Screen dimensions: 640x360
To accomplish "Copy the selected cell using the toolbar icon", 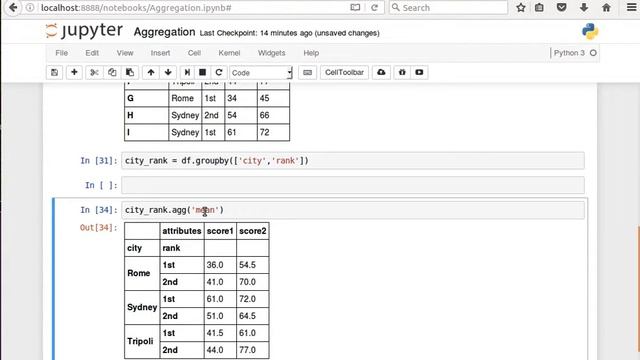I will click(112, 73).
